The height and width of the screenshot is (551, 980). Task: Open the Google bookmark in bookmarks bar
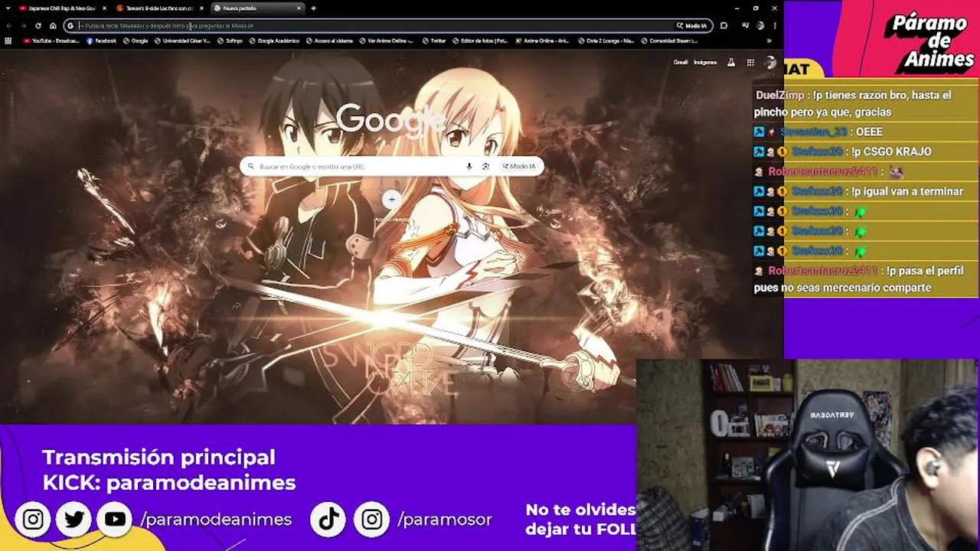click(x=136, y=41)
